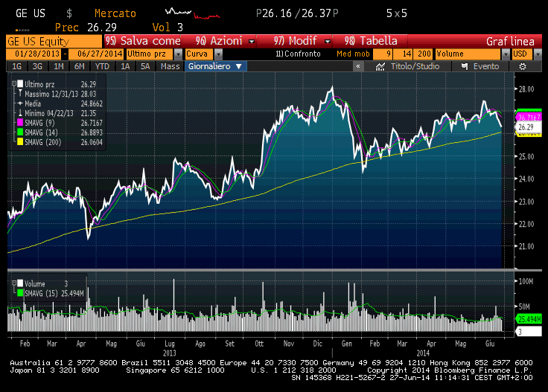Toggle the green SMAVG (15) volume series
548x392 pixels.
[x=20, y=293]
